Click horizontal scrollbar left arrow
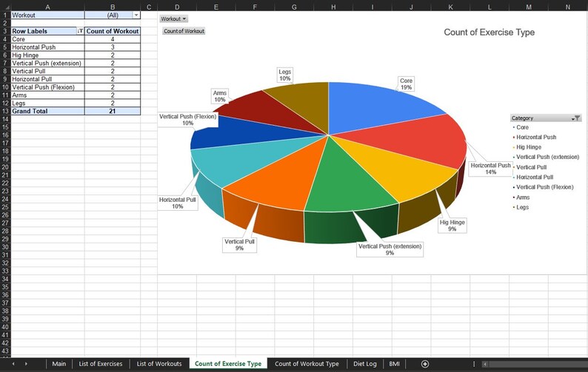Screen dimensions: 588x372 pos(485,364)
